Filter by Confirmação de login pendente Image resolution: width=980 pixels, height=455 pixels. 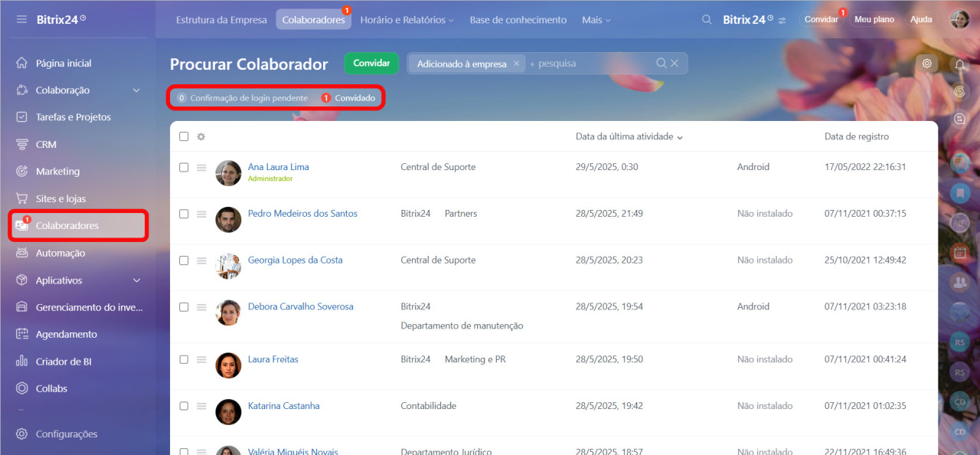(x=242, y=98)
